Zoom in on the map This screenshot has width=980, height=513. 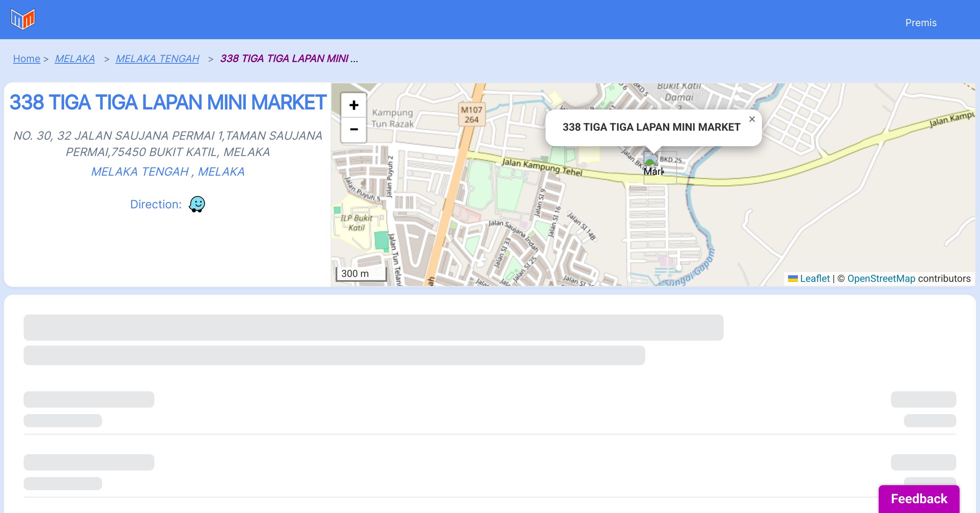tap(354, 105)
